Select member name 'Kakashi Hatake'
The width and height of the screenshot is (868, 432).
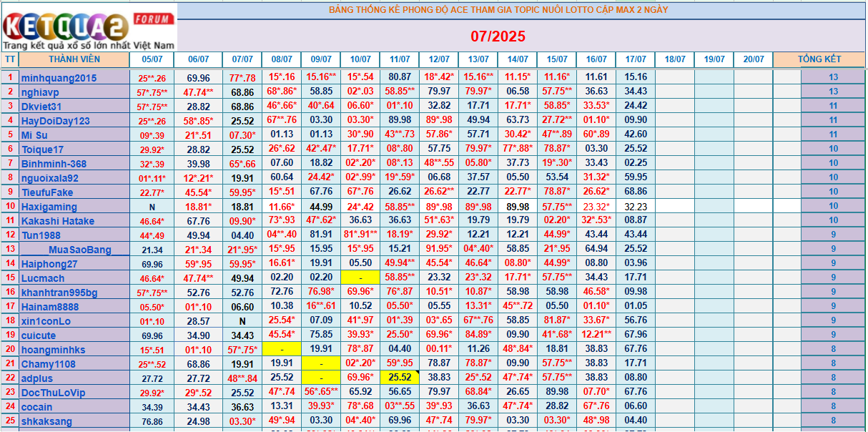58,221
